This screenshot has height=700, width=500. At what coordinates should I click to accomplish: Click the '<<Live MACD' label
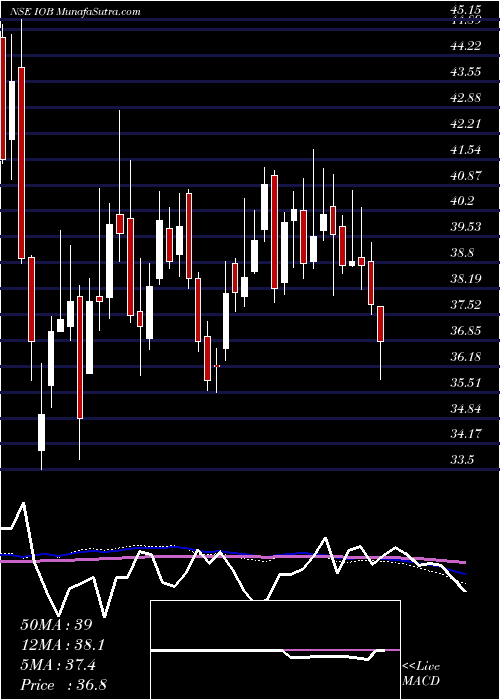(x=421, y=674)
